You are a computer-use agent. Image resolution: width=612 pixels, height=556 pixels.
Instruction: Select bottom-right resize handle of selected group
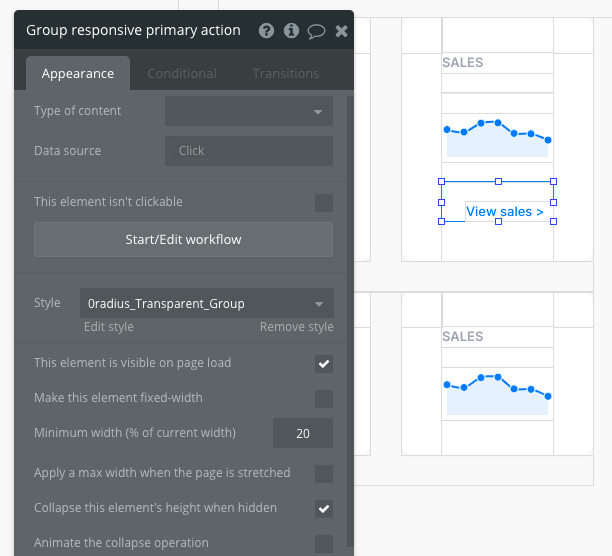pos(553,221)
